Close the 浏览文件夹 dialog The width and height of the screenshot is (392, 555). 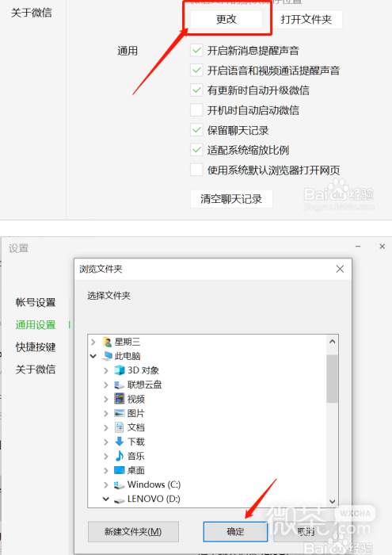click(340, 269)
